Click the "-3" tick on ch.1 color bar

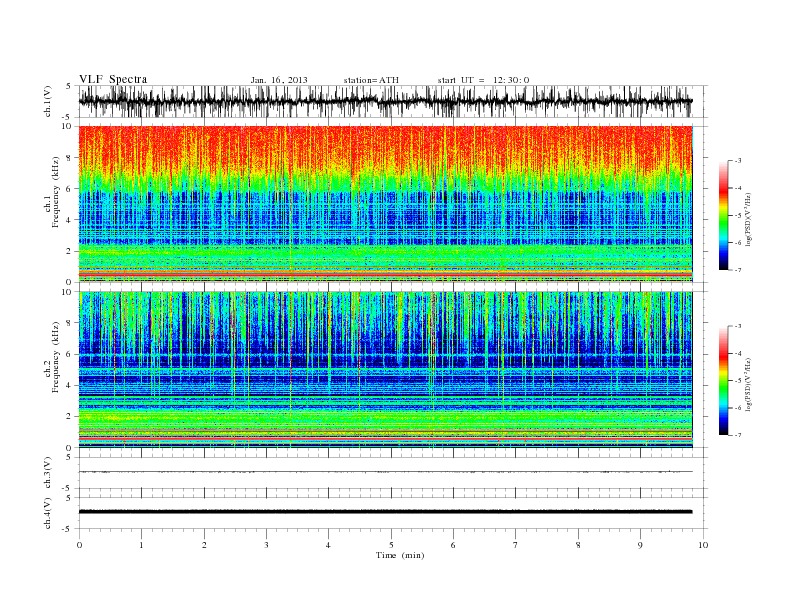pyautogui.click(x=738, y=161)
